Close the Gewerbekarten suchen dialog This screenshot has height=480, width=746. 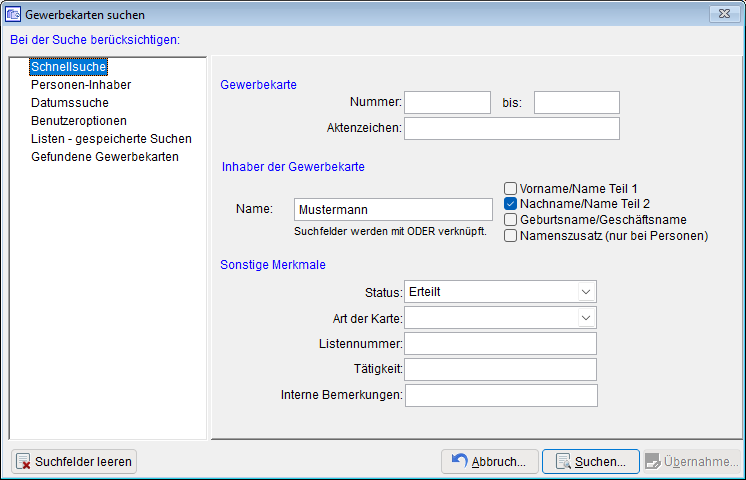(x=722, y=14)
